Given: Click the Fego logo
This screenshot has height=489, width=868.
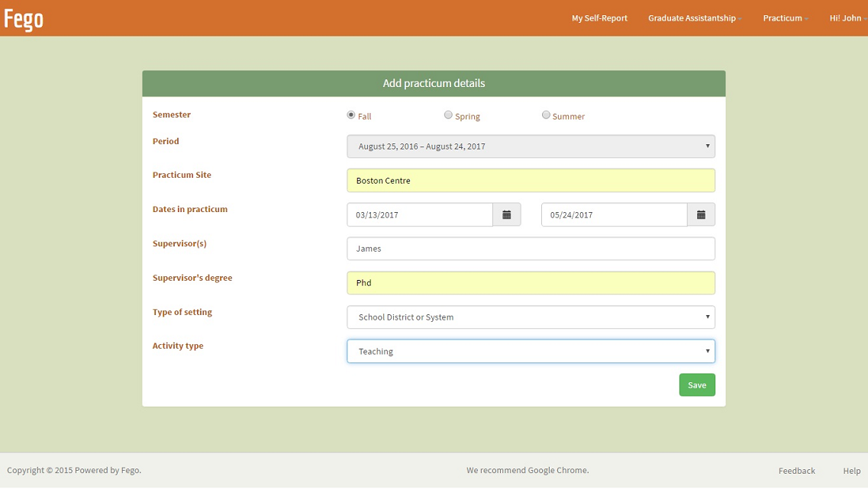Looking at the screenshot, I should pos(24,19).
